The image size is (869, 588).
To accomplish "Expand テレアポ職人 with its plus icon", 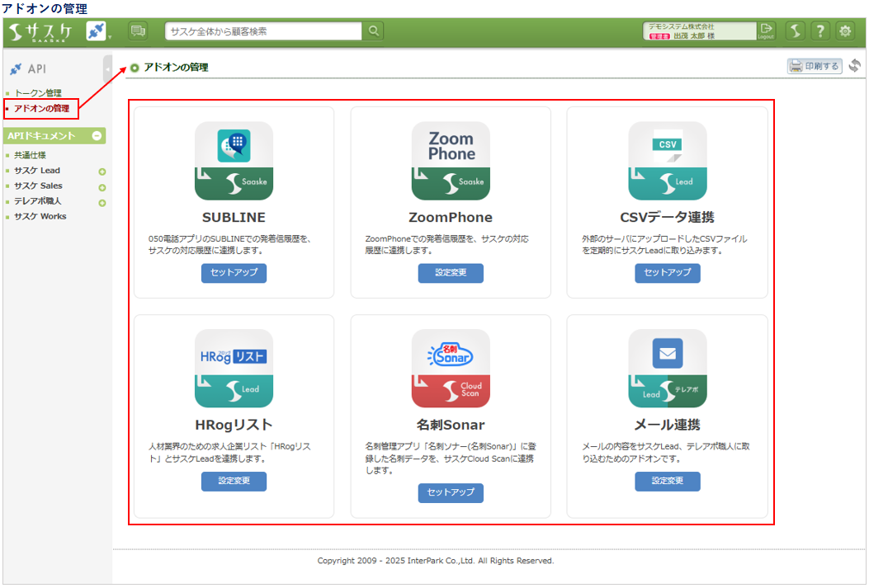I will (102, 203).
